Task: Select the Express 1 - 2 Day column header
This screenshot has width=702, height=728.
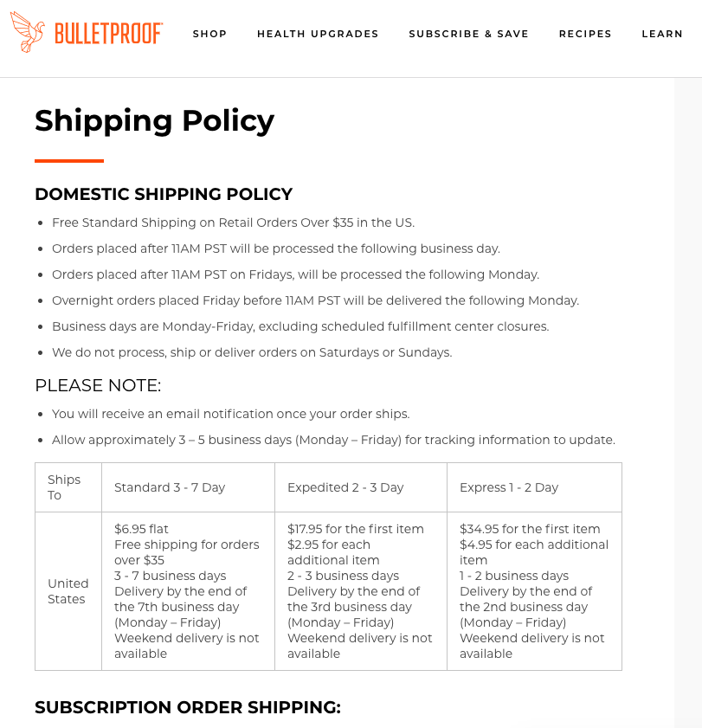Action: pyautogui.click(x=509, y=487)
